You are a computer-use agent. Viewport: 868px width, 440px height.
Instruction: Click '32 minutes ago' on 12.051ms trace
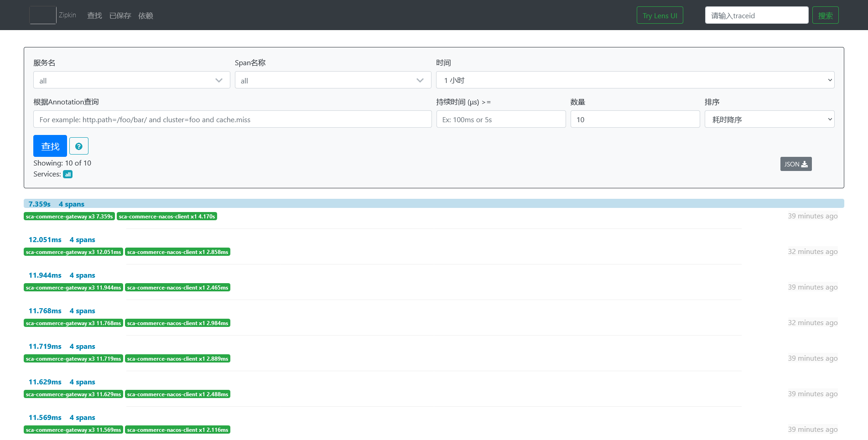click(813, 251)
